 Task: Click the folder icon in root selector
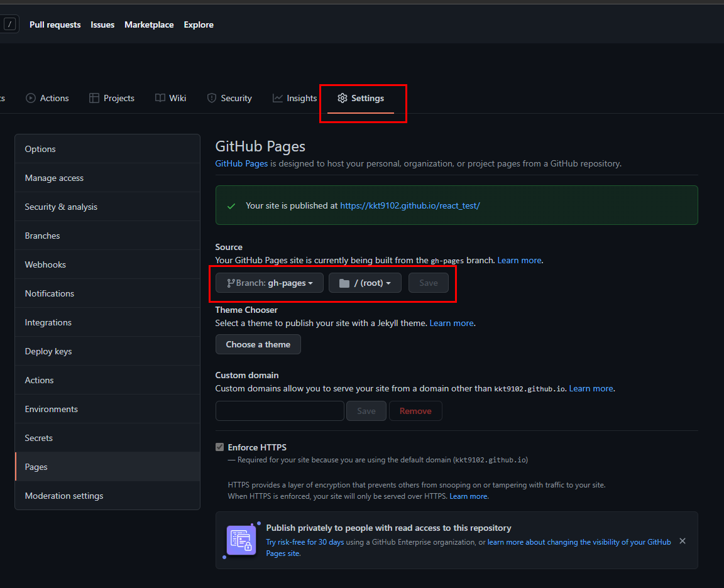(x=344, y=283)
